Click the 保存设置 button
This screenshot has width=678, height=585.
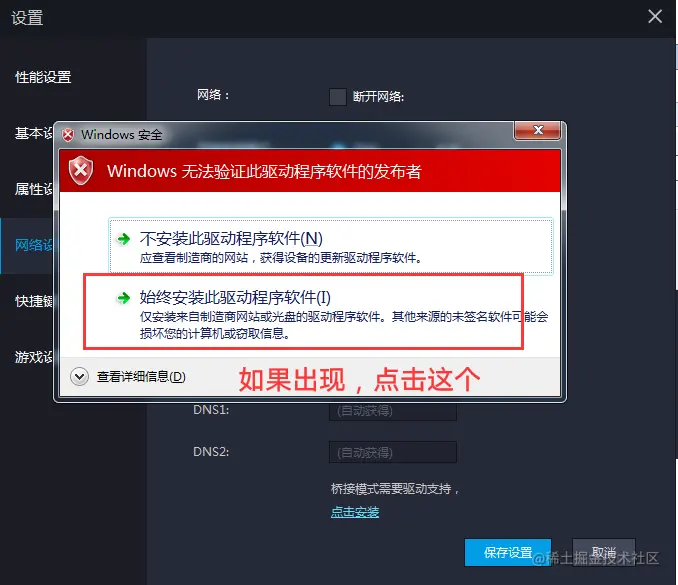[508, 552]
